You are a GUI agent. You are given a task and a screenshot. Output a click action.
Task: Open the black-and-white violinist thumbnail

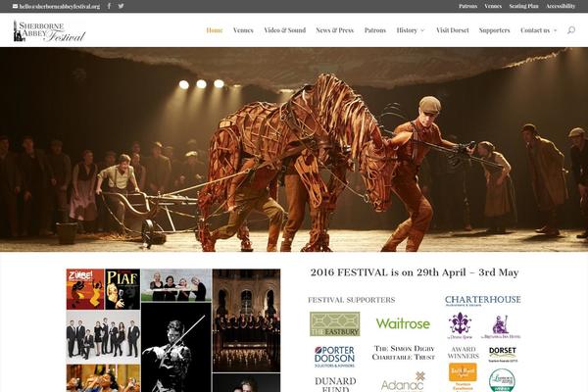point(175,347)
